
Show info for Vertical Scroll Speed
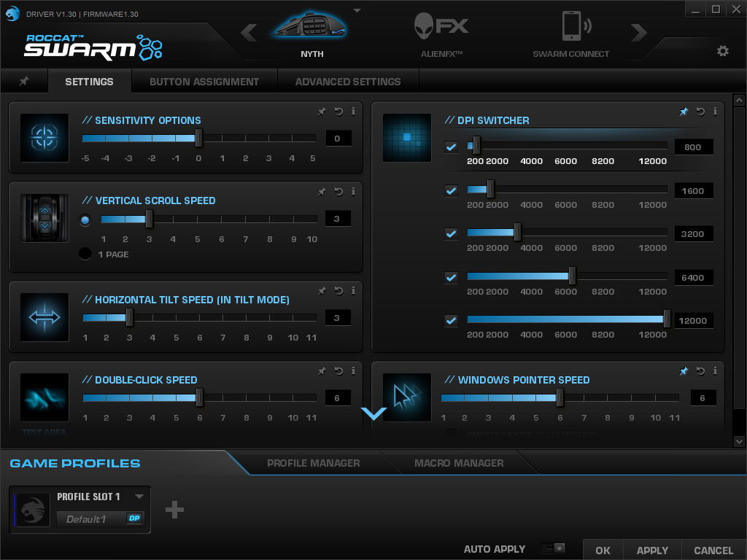coord(353,192)
